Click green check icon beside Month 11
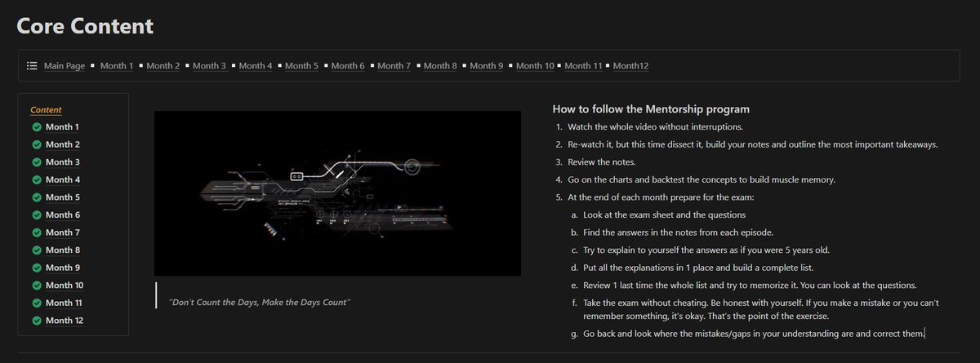The height and width of the screenshot is (363, 980). (37, 303)
